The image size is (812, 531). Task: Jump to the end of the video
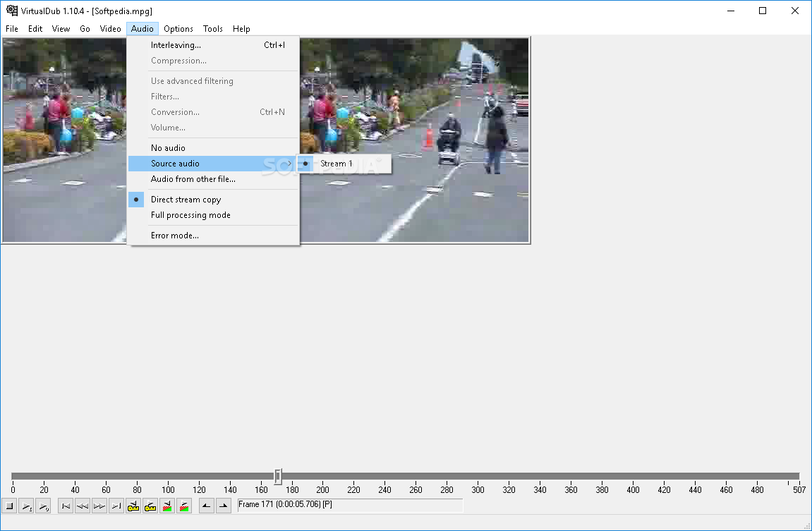tap(116, 506)
